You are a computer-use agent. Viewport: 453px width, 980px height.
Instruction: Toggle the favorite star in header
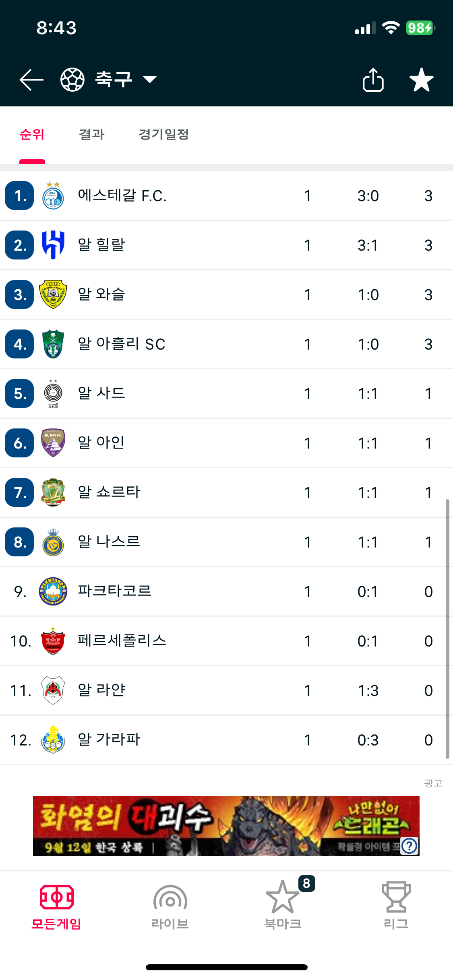click(x=421, y=80)
